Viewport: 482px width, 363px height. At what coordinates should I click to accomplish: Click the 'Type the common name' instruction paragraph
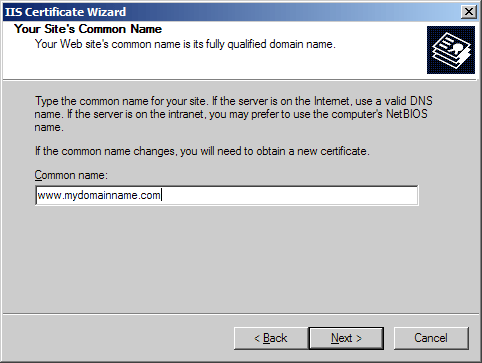pos(233,114)
